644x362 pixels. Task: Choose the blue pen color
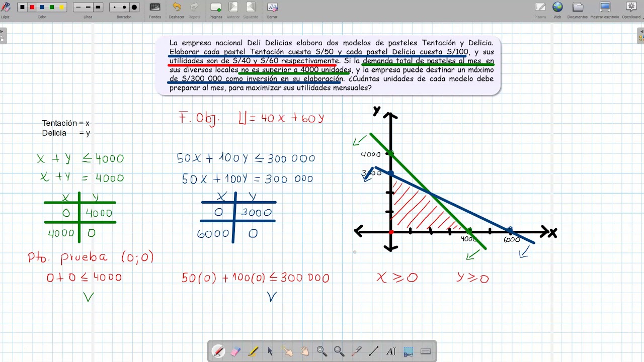coord(42,7)
